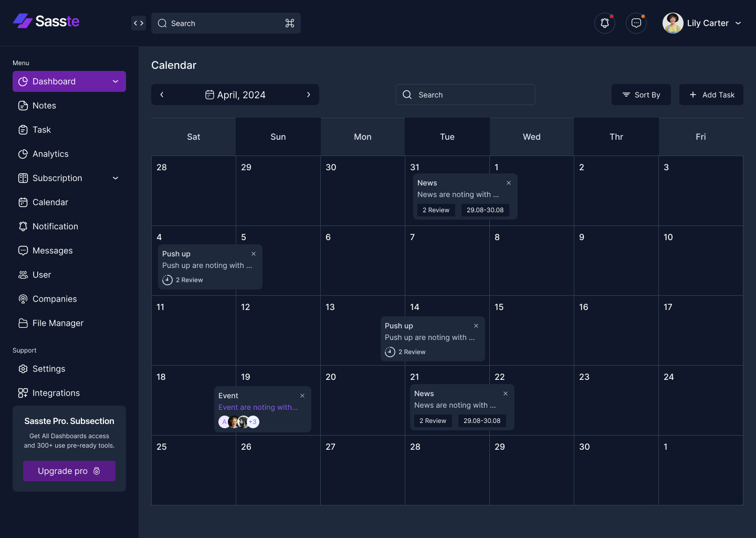Screen dimensions: 756x538
Task: Click the command shortcut icon in top search
Action: pos(290,23)
